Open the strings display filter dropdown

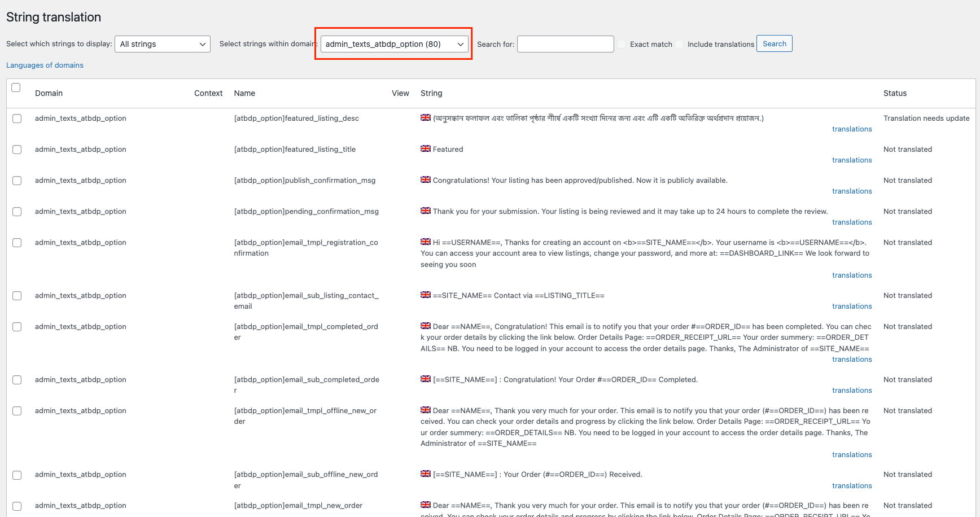163,43
